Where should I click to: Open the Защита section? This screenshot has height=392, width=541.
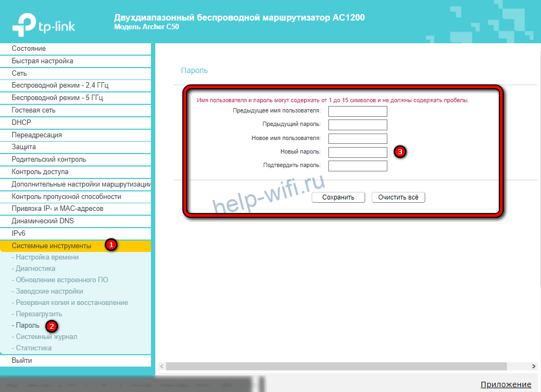[x=75, y=147]
